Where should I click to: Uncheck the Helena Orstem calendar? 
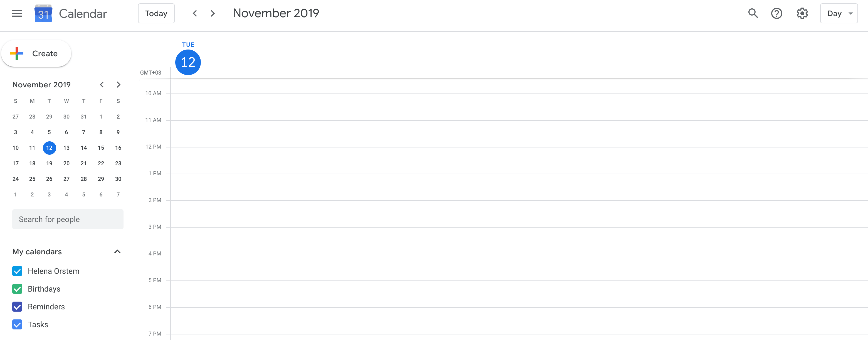17,271
